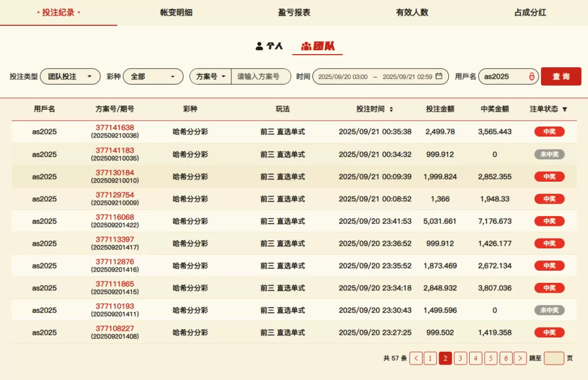Switch to the 团队 team view
Screen dimensions: 588x380
318,46
